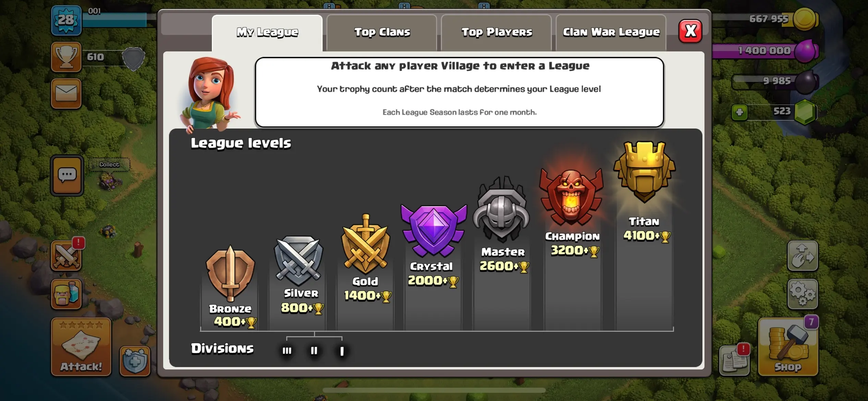Close the league window with red X

point(690,31)
